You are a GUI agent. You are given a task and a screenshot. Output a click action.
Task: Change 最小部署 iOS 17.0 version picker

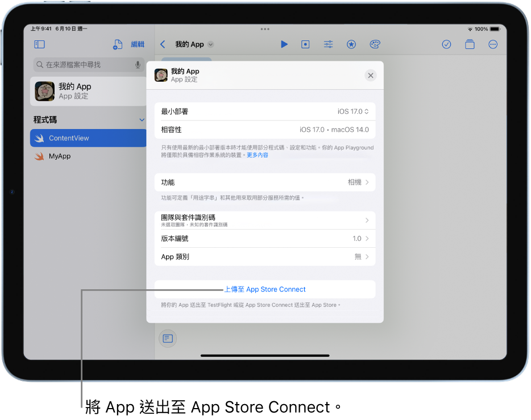click(x=353, y=111)
